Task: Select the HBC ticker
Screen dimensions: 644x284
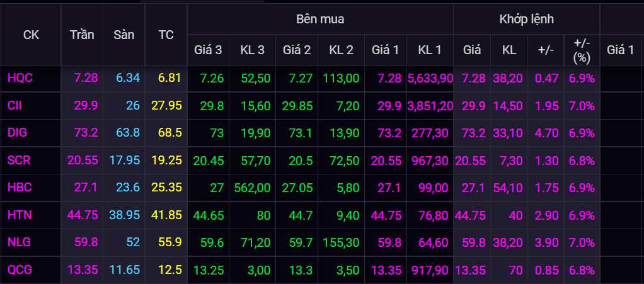Action: tap(20, 188)
